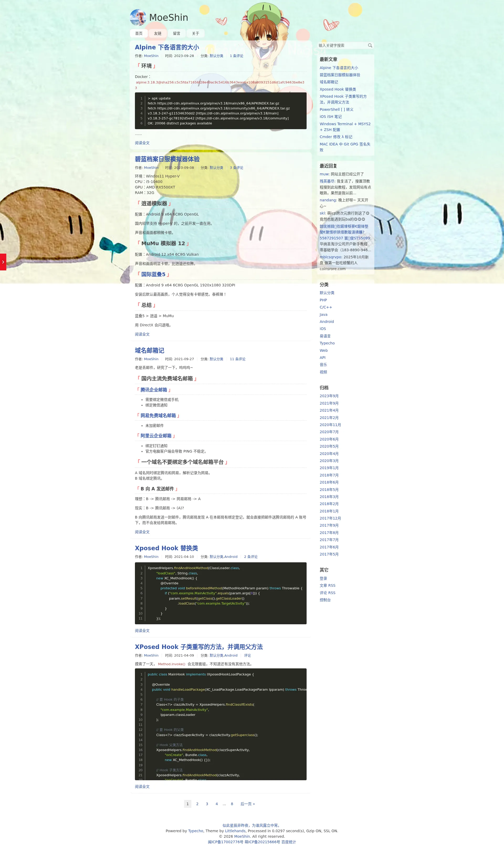The image size is (504, 849).
Task: Click the MoeShin site title
Action: click(x=169, y=17)
